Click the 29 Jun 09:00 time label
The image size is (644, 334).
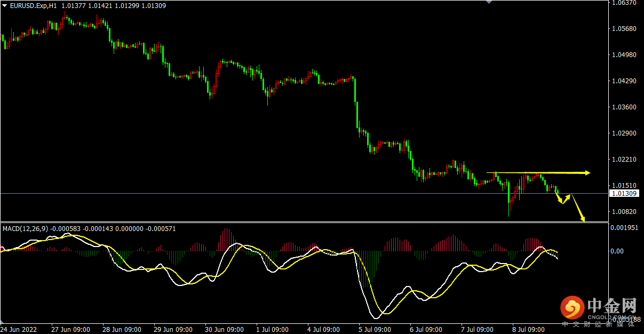coord(173,329)
